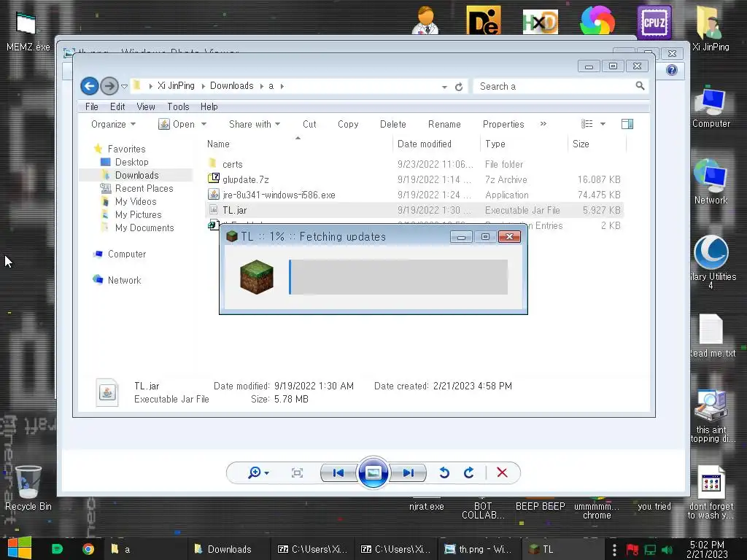Go to previous image in Photo Viewer
Viewport: 747px width, 560px height.
click(338, 472)
